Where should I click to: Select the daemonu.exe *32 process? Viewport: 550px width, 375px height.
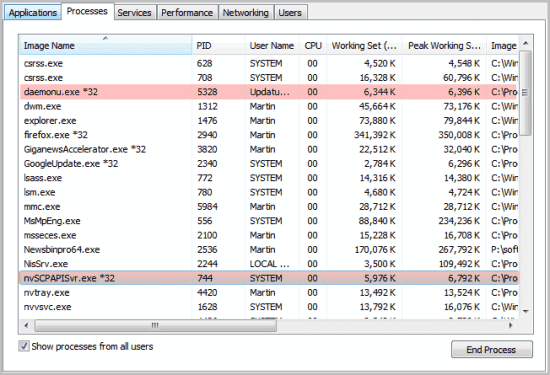click(269, 92)
